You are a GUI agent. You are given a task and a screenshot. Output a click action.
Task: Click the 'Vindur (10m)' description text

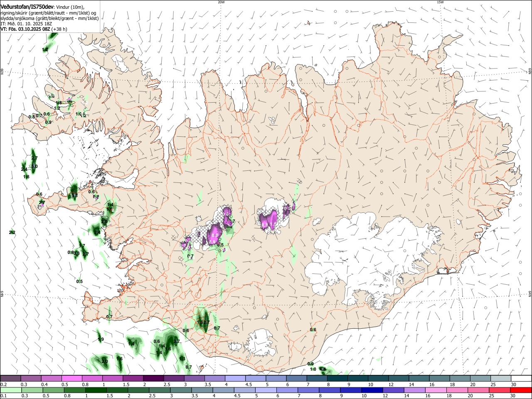[x=71, y=7]
